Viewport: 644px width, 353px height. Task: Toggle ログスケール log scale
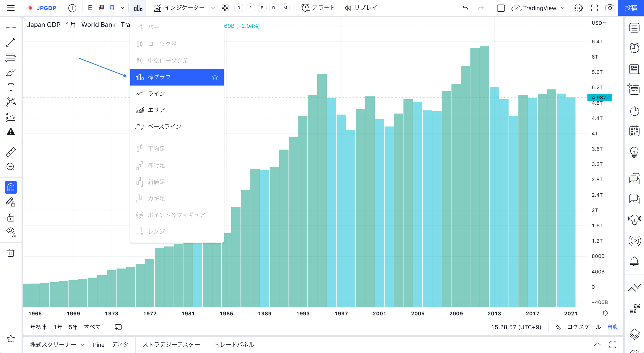point(584,327)
